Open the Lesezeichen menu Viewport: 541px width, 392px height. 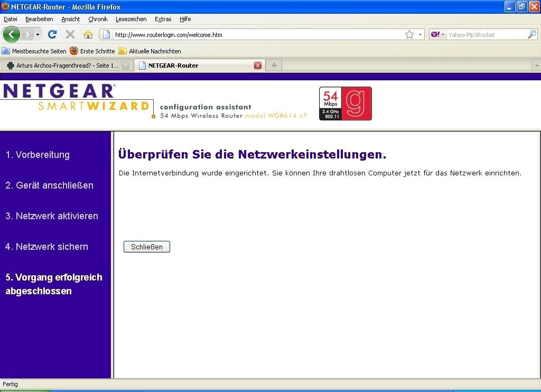(x=131, y=19)
